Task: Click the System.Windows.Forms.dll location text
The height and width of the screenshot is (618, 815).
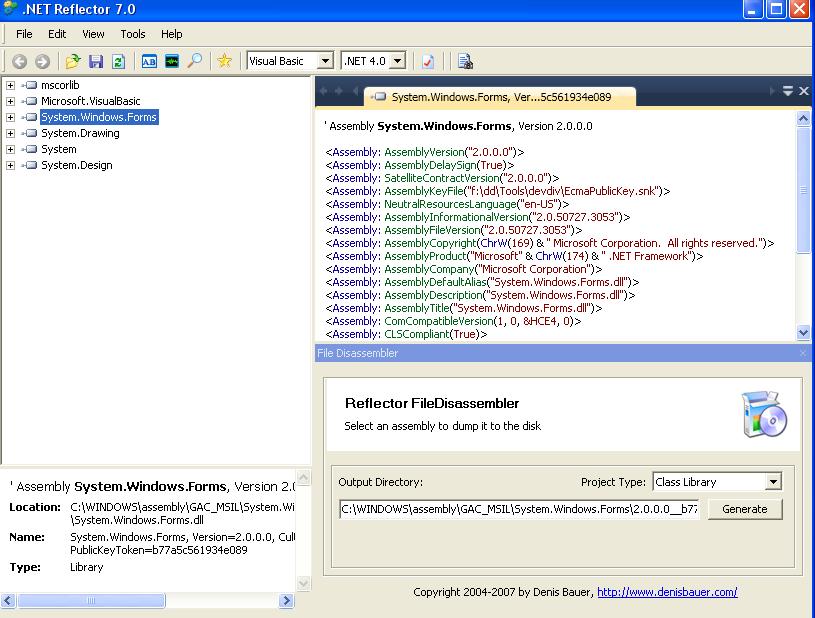Action: click(x=137, y=520)
